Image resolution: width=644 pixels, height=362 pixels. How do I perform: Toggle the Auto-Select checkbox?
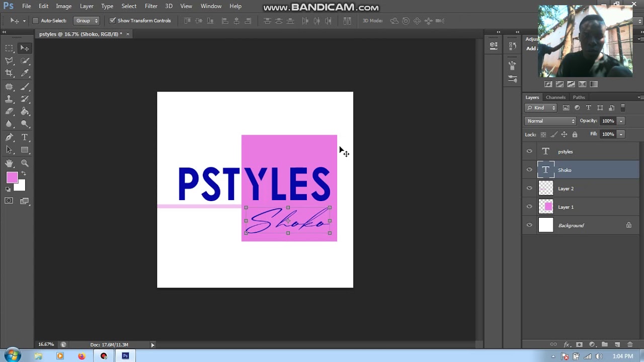point(35,21)
